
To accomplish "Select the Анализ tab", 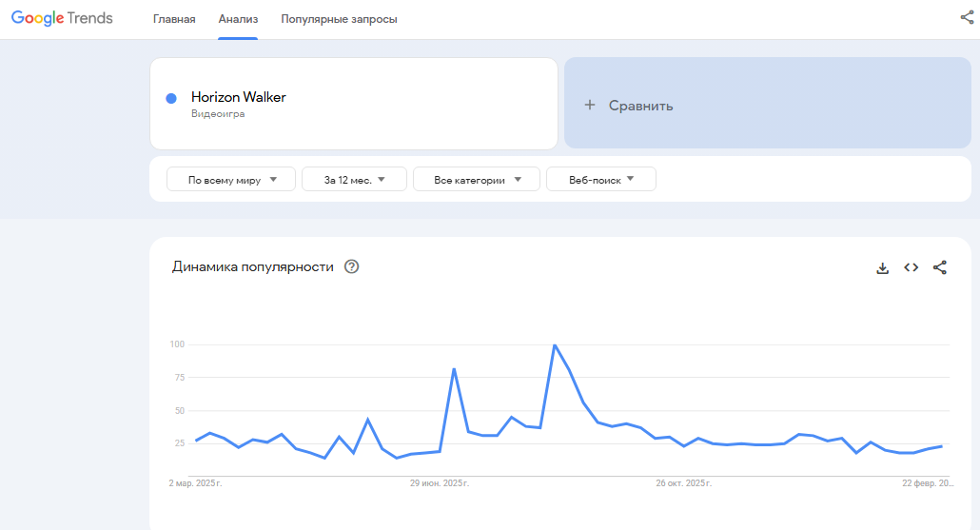I will click(238, 19).
